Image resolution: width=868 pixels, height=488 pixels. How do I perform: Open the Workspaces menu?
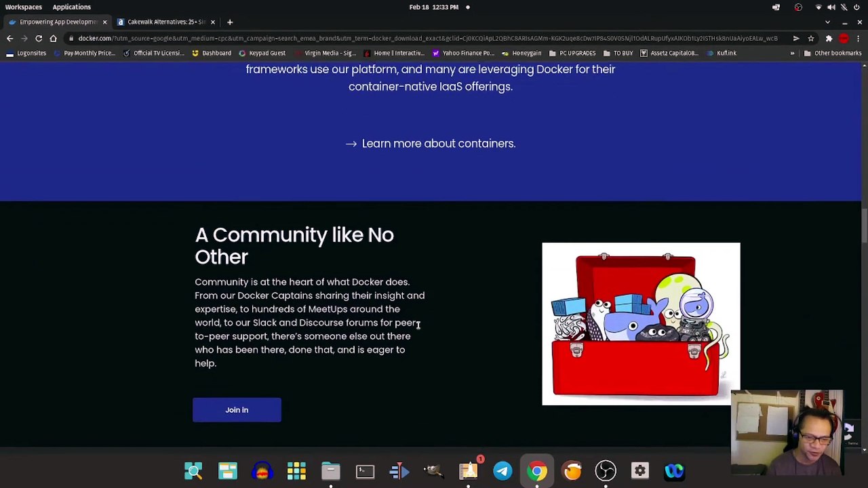(x=24, y=7)
